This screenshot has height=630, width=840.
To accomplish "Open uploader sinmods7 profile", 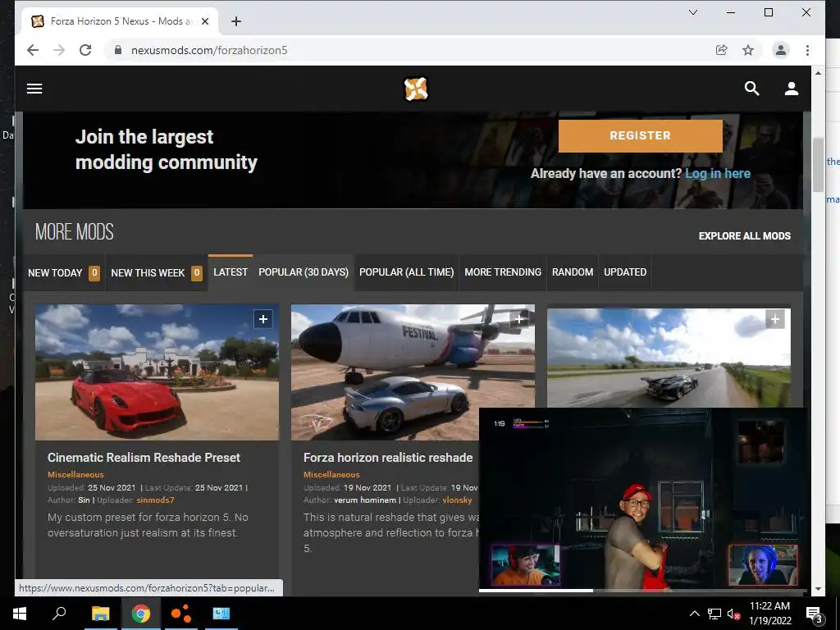I will pyautogui.click(x=155, y=500).
